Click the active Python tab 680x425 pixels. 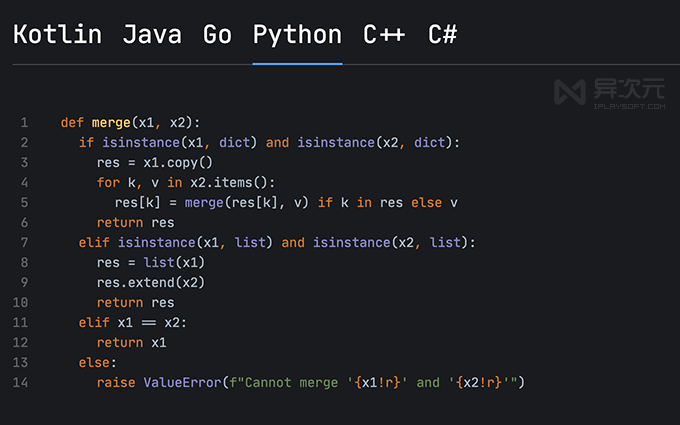click(298, 36)
